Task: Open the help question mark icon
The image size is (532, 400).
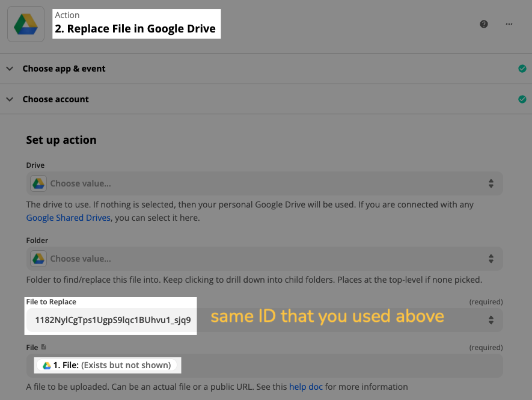Action: [484, 24]
